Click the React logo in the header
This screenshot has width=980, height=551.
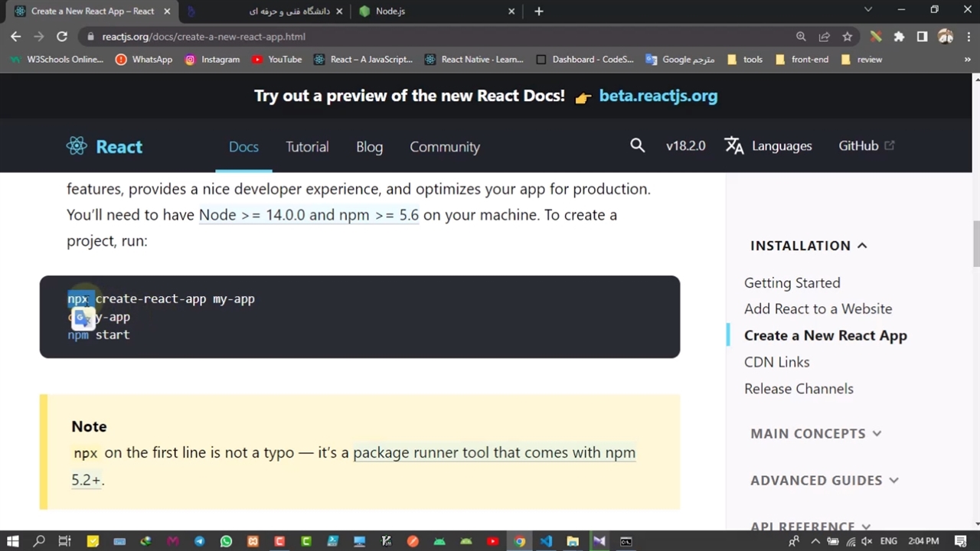[x=77, y=146]
